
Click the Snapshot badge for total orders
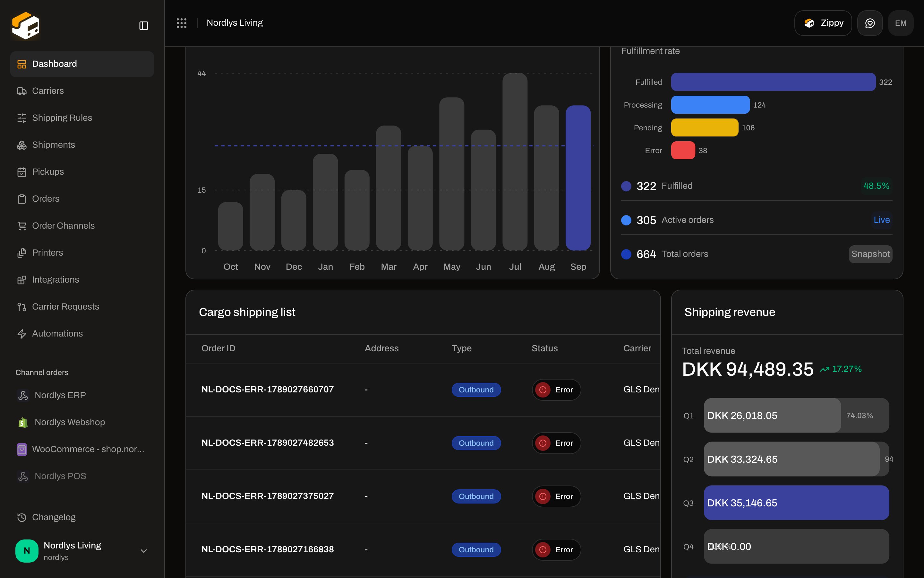tap(870, 254)
